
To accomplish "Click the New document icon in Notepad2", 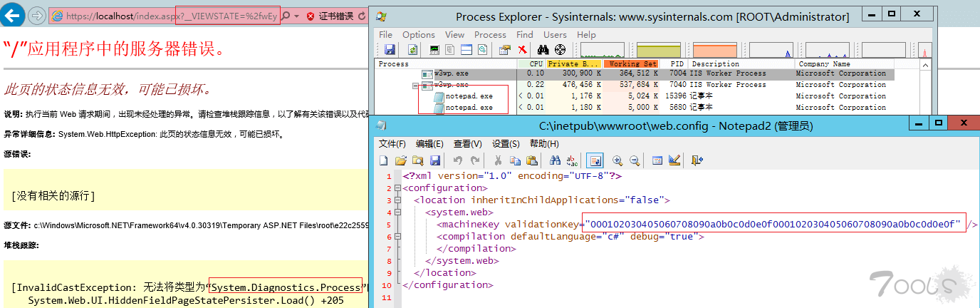I will point(383,160).
